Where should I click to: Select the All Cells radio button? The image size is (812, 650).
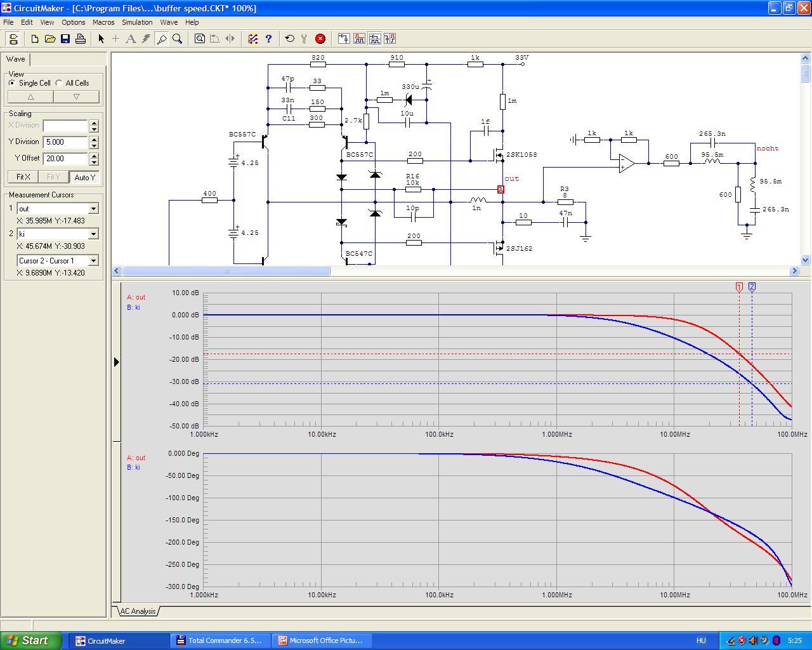pos(59,83)
